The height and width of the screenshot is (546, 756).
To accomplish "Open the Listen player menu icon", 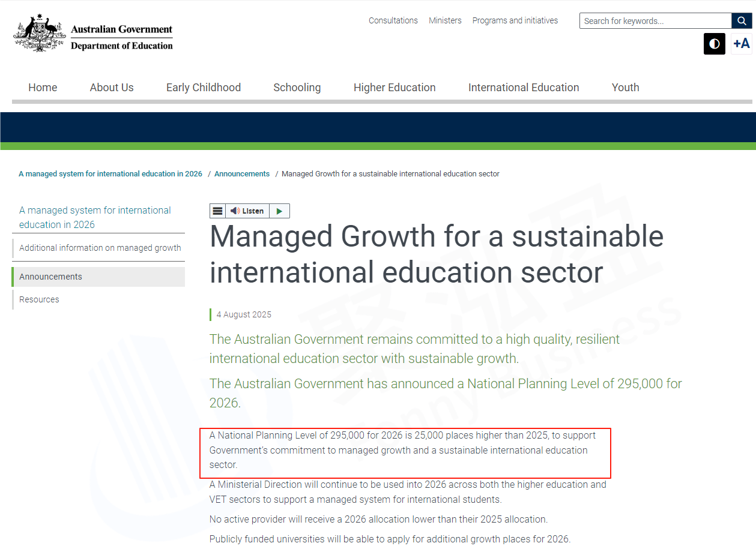I will pos(218,211).
